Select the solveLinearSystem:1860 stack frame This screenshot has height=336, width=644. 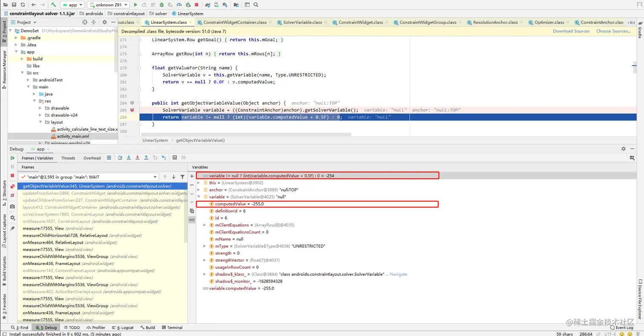pyautogui.click(x=102, y=214)
